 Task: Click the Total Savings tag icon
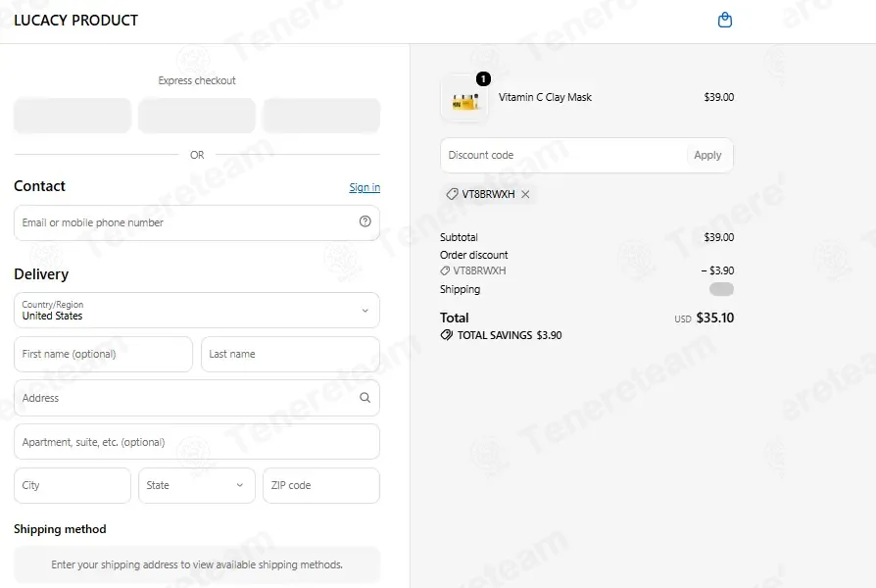447,335
